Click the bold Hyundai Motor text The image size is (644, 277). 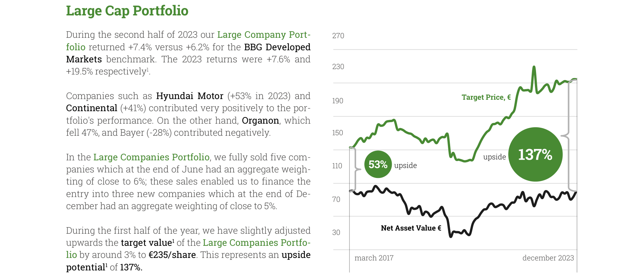click(x=189, y=96)
